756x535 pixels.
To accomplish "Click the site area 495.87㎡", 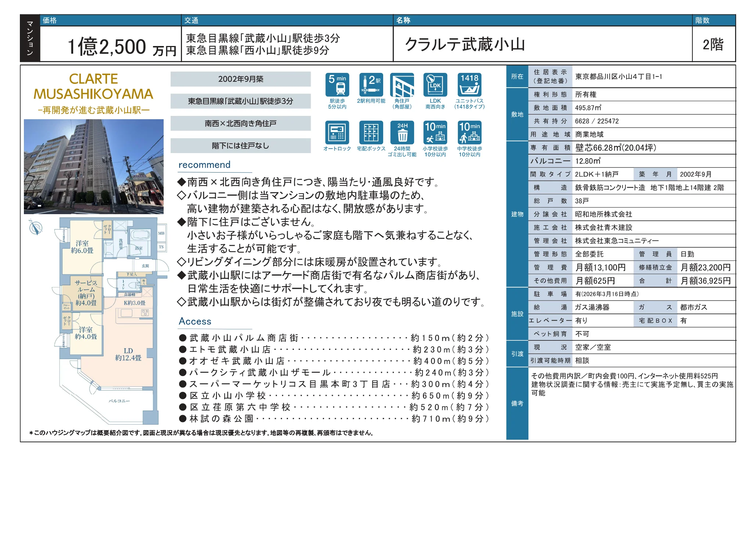I will pyautogui.click(x=588, y=108).
